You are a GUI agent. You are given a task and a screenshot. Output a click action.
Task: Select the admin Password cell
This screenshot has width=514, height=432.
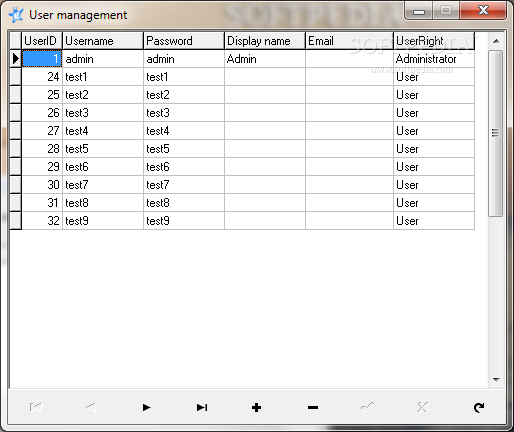(184, 59)
